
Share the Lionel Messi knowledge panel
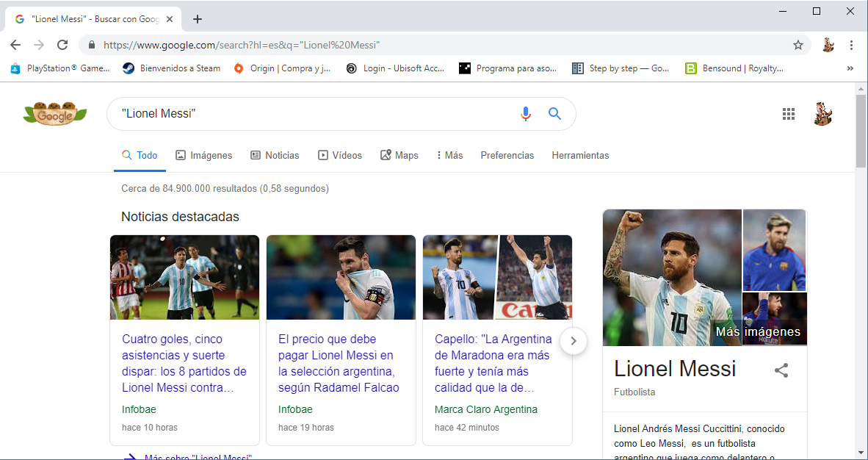tap(781, 370)
